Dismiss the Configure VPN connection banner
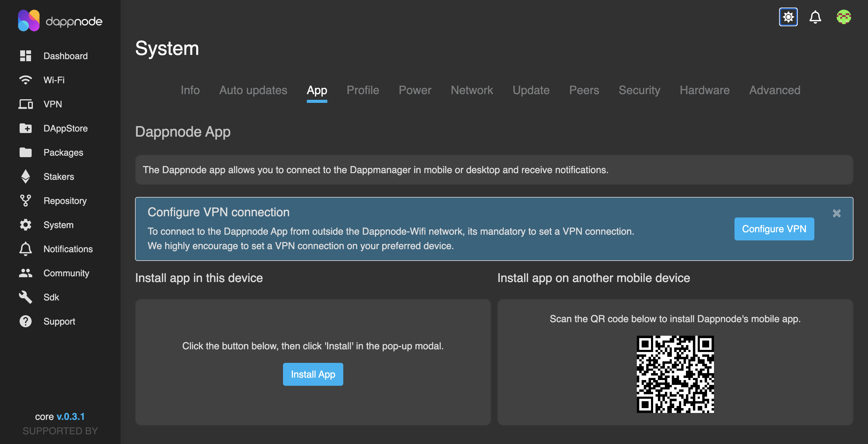868x444 pixels. (836, 213)
